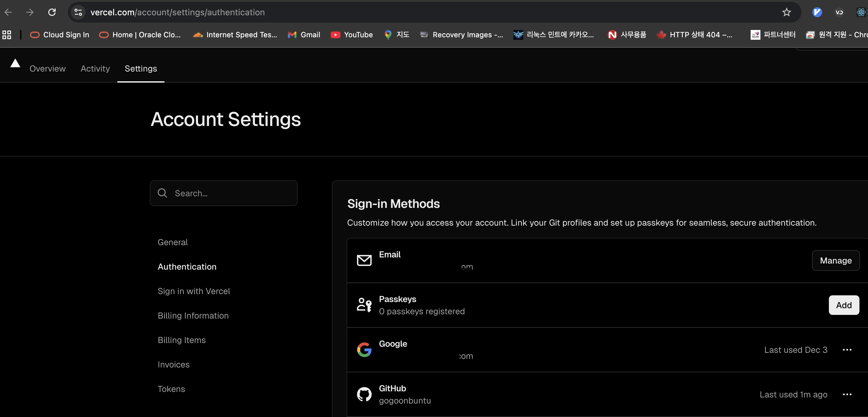Open the YouTube bookmark
The height and width of the screenshot is (417, 868).
pyautogui.click(x=352, y=35)
